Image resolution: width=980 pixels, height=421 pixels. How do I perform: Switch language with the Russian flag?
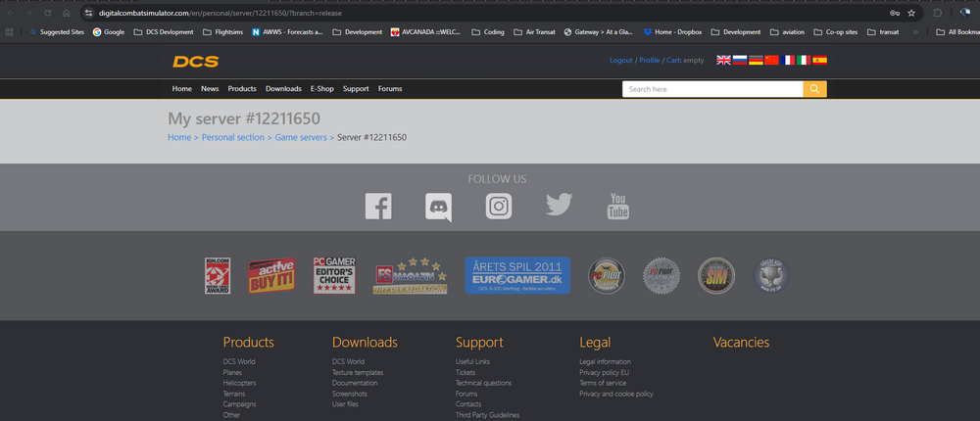click(740, 60)
